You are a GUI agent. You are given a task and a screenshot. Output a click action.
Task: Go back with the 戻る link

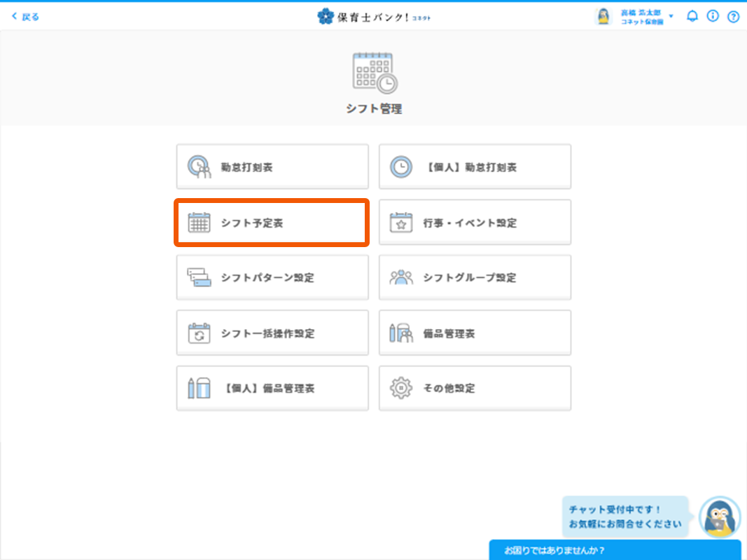click(25, 16)
